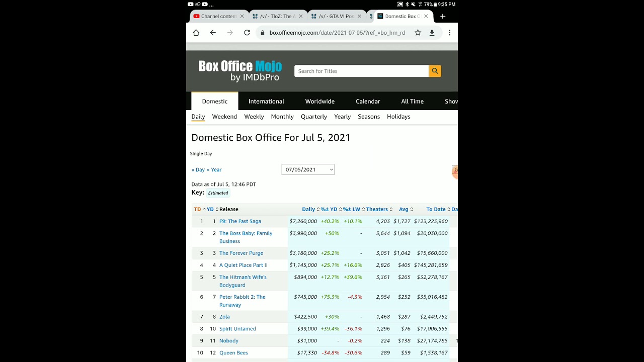Tap the 9:35 PM clock
The width and height of the screenshot is (644, 362).
tap(447, 5)
